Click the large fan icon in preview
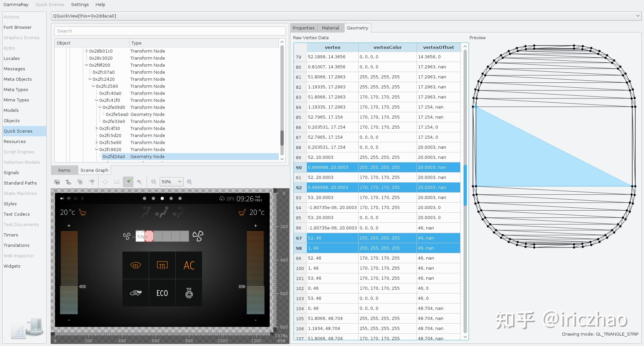Viewport: 644px width, 346px height. tap(198, 236)
